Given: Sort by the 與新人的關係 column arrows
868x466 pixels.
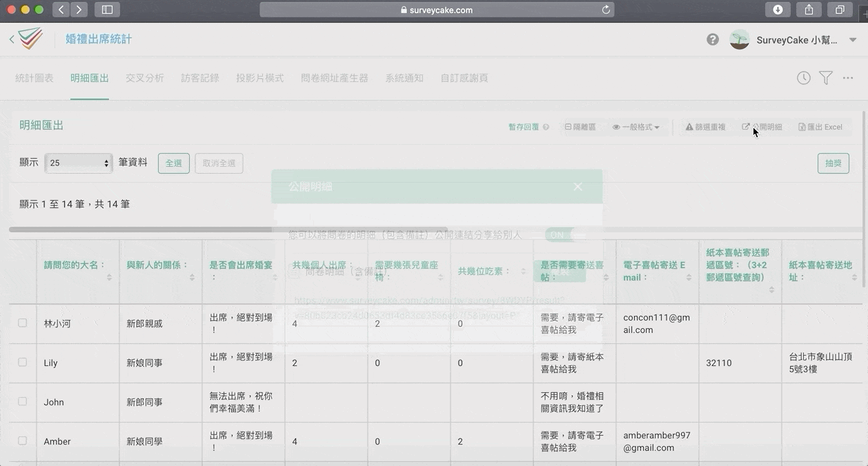Looking at the screenshot, I should click(x=192, y=277).
